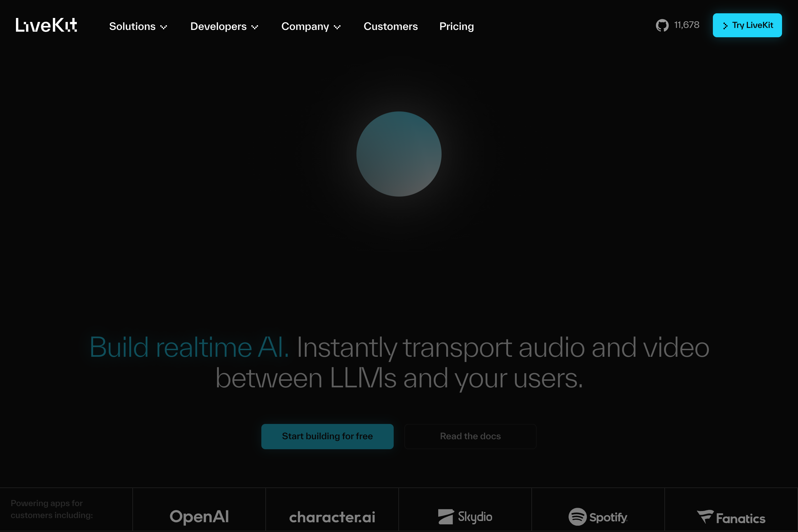The image size is (798, 532).
Task: Select the character.ai logo
Action: point(332,517)
